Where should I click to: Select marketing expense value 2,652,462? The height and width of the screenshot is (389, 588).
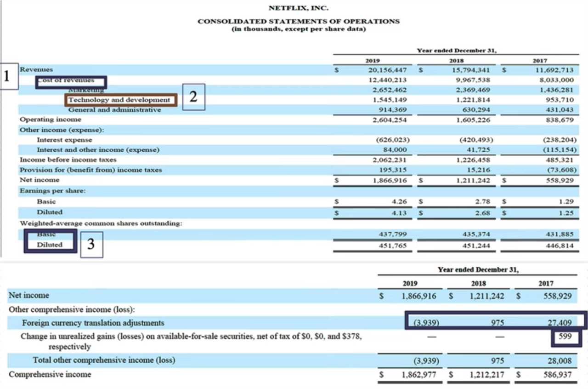390,90
